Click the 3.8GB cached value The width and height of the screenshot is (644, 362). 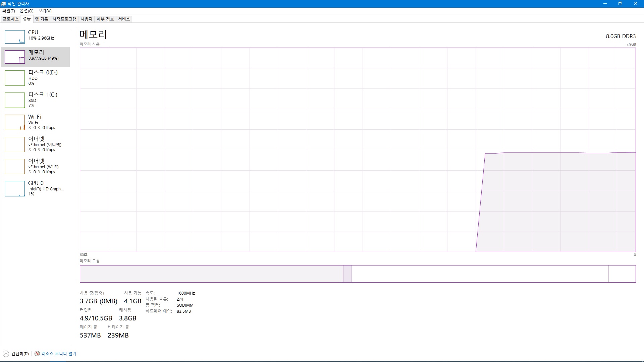[x=128, y=318]
